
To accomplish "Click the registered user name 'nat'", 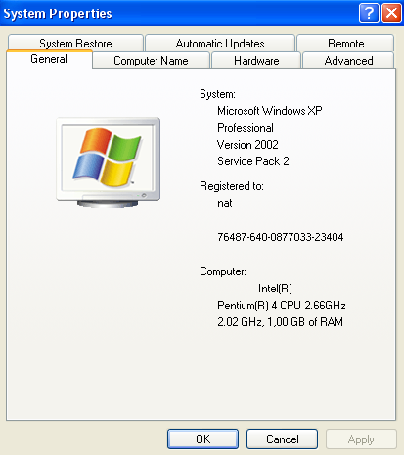I will coord(225,203).
